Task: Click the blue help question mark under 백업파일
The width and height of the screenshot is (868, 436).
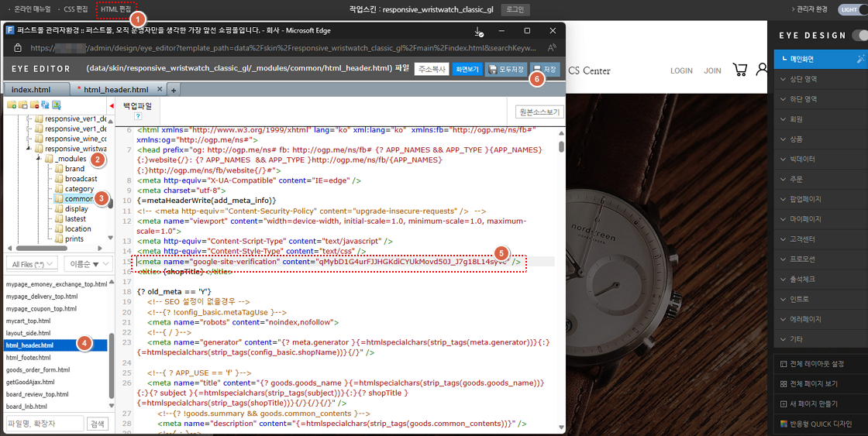Action: tap(138, 116)
